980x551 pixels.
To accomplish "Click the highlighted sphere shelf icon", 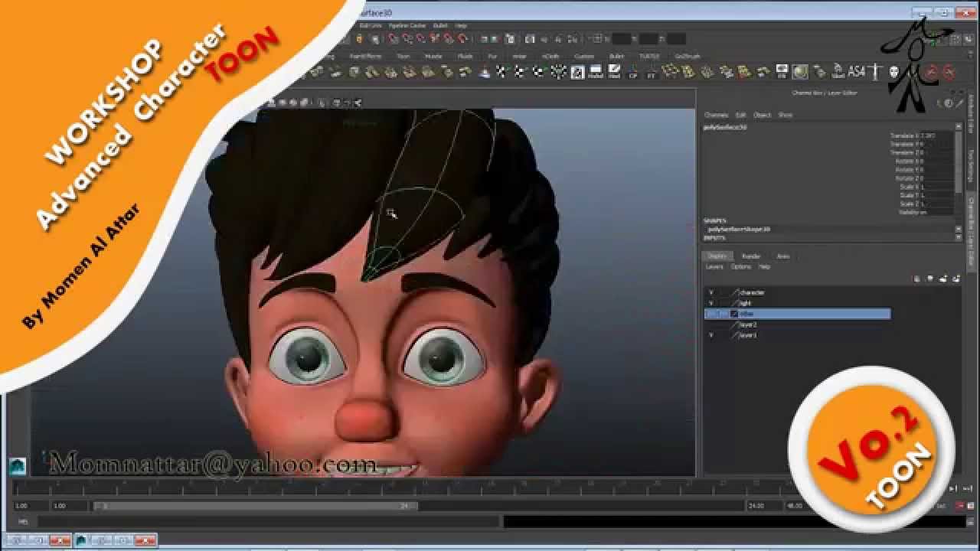I will [800, 72].
